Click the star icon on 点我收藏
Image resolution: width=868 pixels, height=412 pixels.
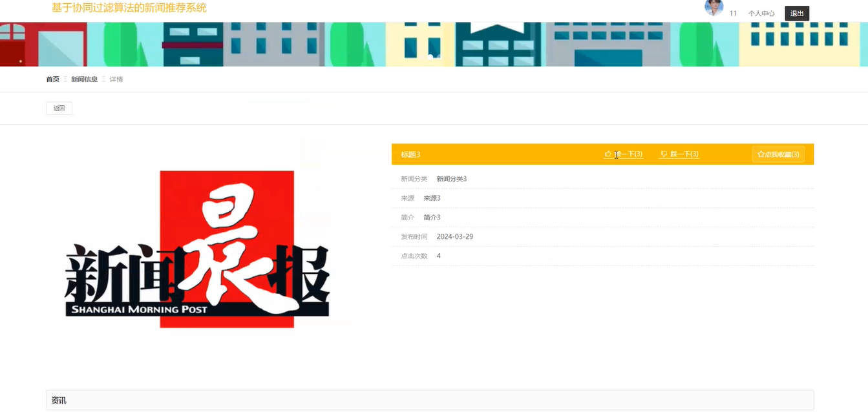pyautogui.click(x=761, y=154)
